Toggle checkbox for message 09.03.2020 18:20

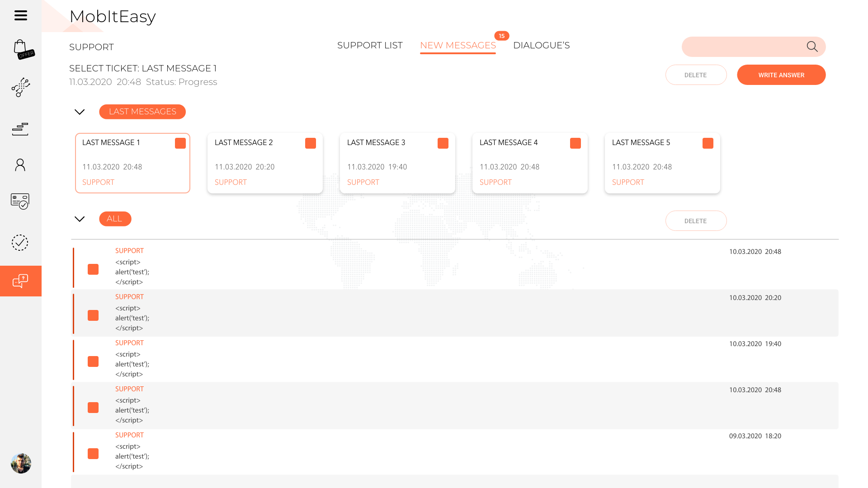(x=93, y=454)
